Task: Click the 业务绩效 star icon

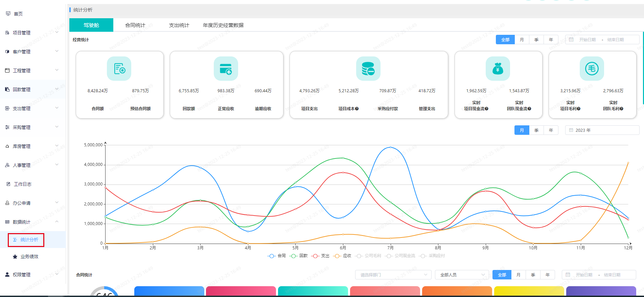Action: [15, 257]
